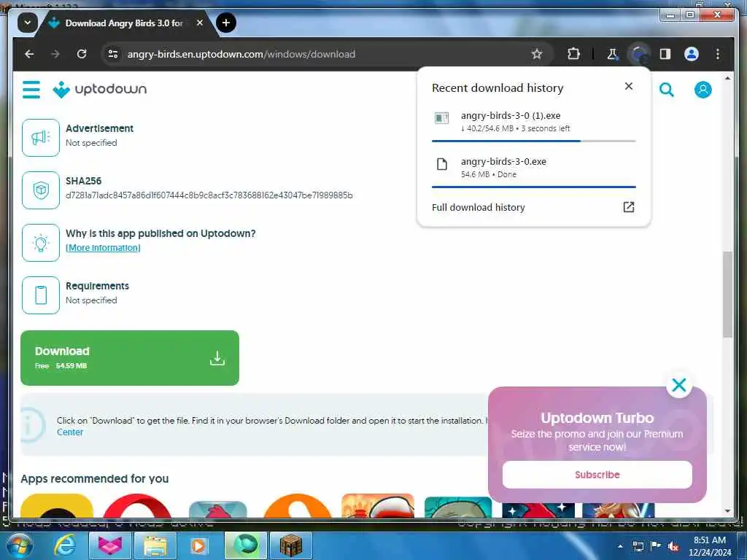
Task: Click file icon beside angry-birds-3-0.exe
Action: click(441, 164)
